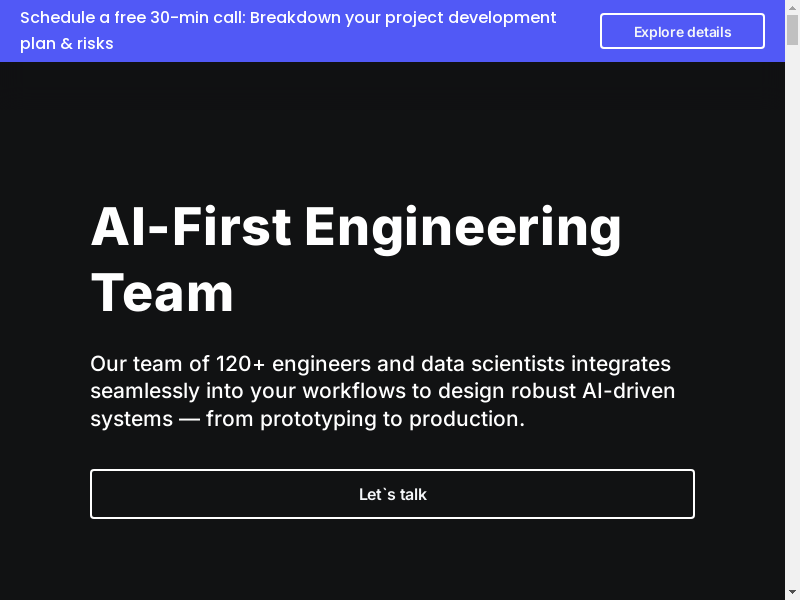Click the scrollbar up arrow
This screenshot has height=600, width=800.
pyautogui.click(x=792, y=6)
